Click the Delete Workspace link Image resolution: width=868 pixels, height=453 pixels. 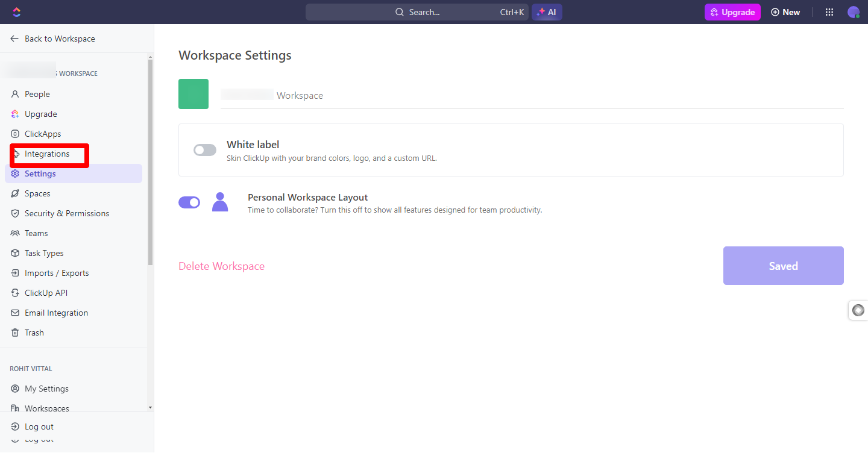[221, 266]
